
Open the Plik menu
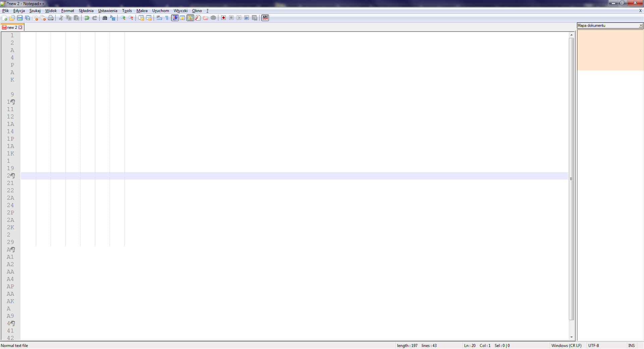click(x=5, y=11)
